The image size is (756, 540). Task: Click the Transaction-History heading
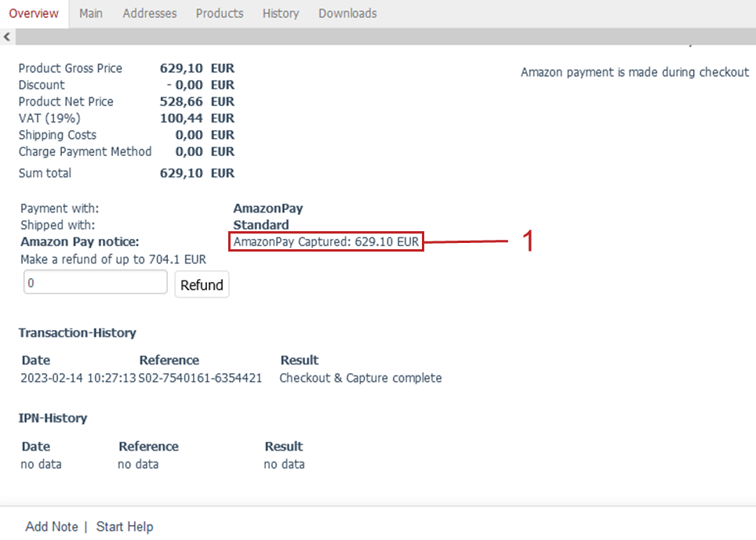coord(78,333)
